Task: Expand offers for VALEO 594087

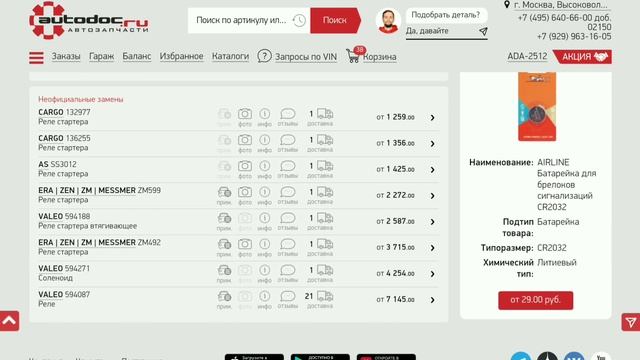Action: [x=432, y=300]
